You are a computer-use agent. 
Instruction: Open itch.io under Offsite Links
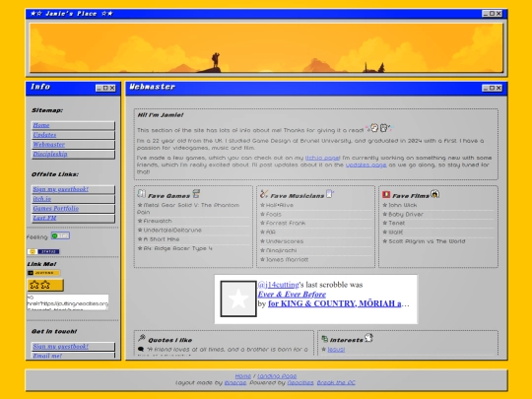tap(42, 199)
